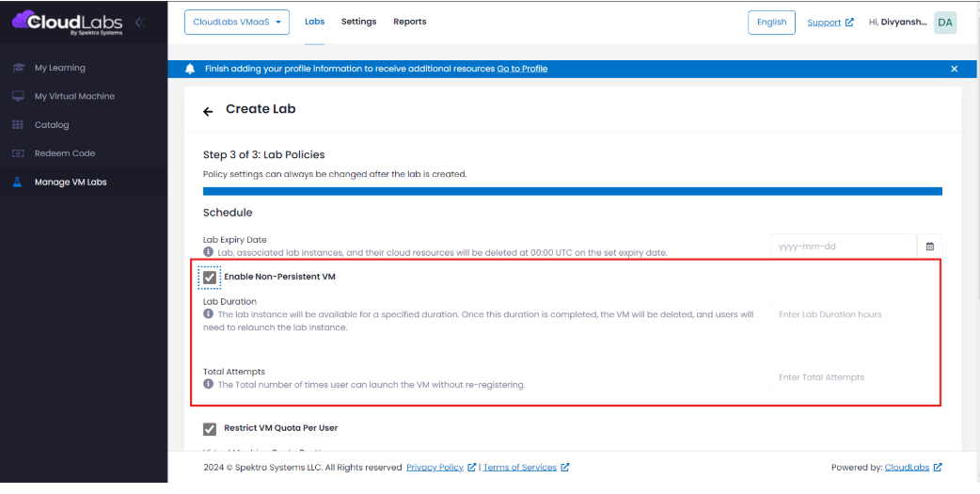
Task: Click the CloudLabs logo
Action: 67,22
